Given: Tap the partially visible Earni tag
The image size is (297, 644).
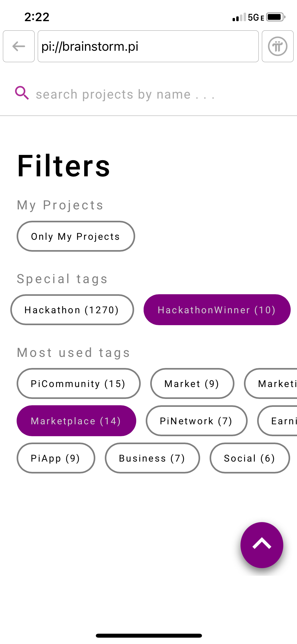Looking at the screenshot, I should click(277, 421).
